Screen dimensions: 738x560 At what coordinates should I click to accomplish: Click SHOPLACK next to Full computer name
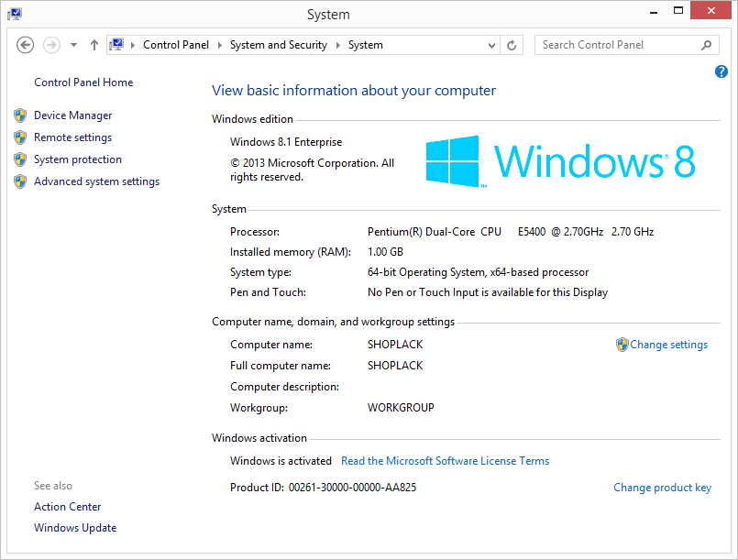click(395, 366)
